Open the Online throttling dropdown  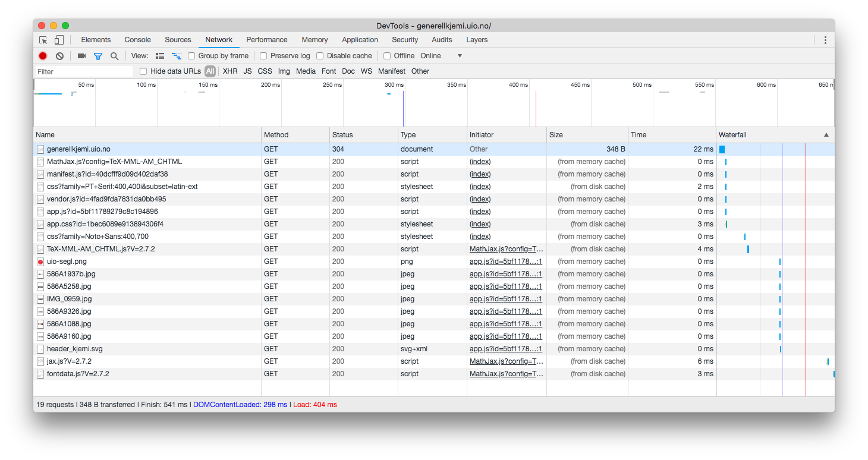click(x=441, y=56)
